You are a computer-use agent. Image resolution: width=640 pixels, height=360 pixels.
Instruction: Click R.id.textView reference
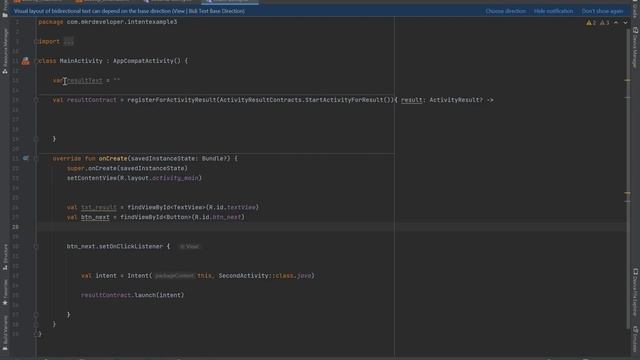pyautogui.click(x=233, y=208)
